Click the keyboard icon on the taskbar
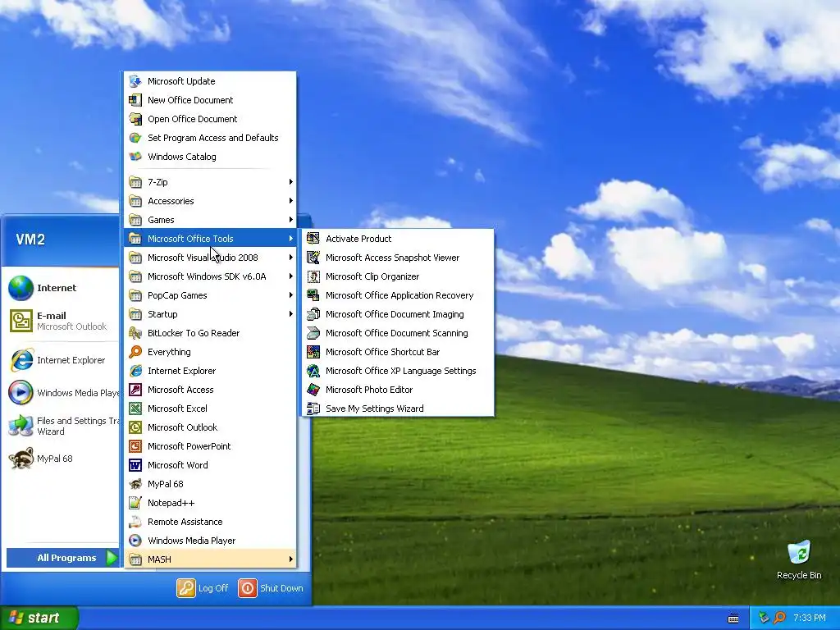The width and height of the screenshot is (840, 630). (733, 619)
